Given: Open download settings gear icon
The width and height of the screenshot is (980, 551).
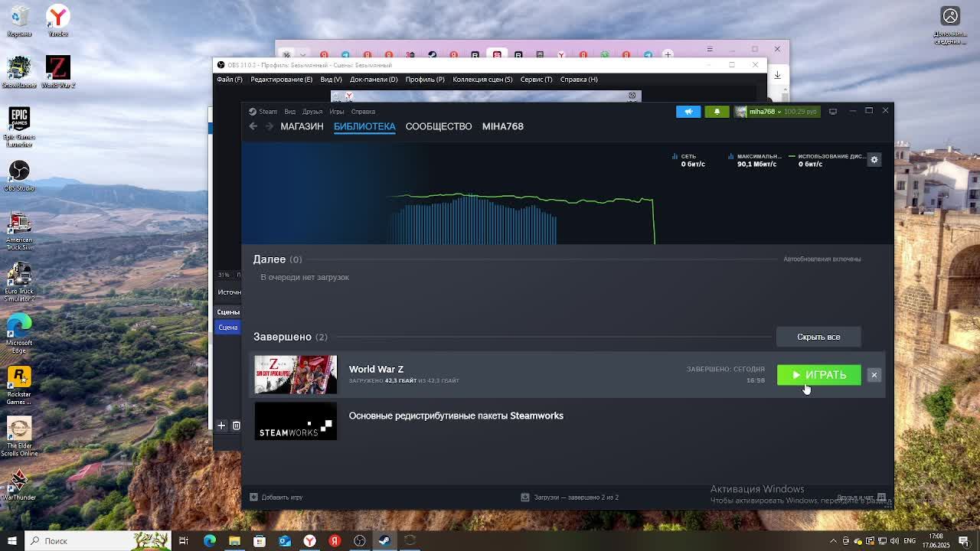Looking at the screenshot, I should tap(874, 159).
